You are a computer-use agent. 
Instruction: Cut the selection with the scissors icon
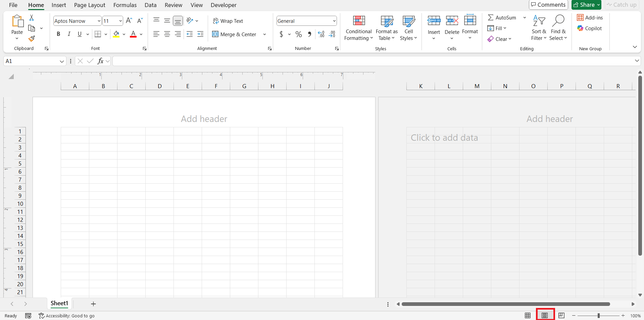(x=32, y=17)
